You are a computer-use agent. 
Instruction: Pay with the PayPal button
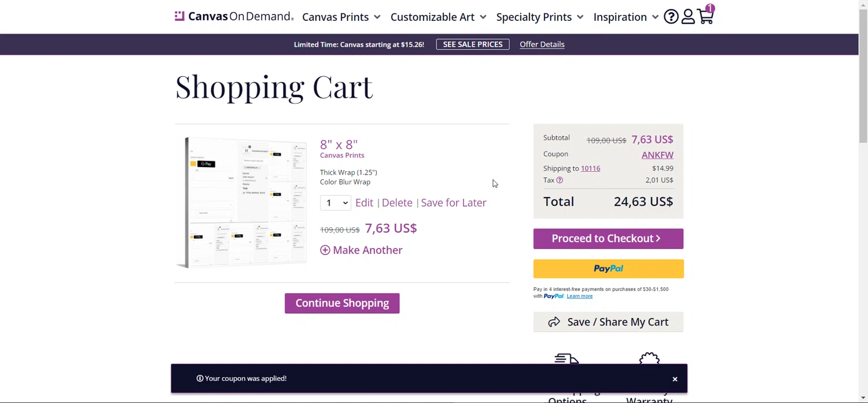point(608,269)
